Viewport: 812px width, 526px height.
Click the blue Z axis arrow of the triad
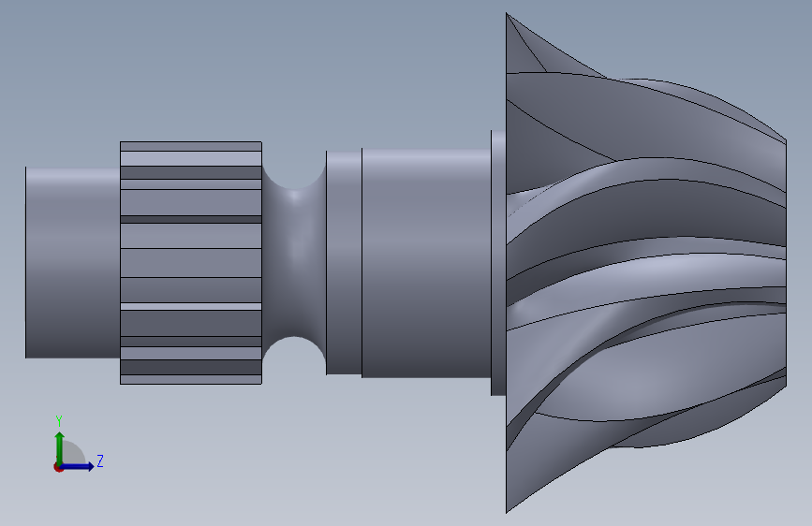pyautogui.click(x=78, y=466)
